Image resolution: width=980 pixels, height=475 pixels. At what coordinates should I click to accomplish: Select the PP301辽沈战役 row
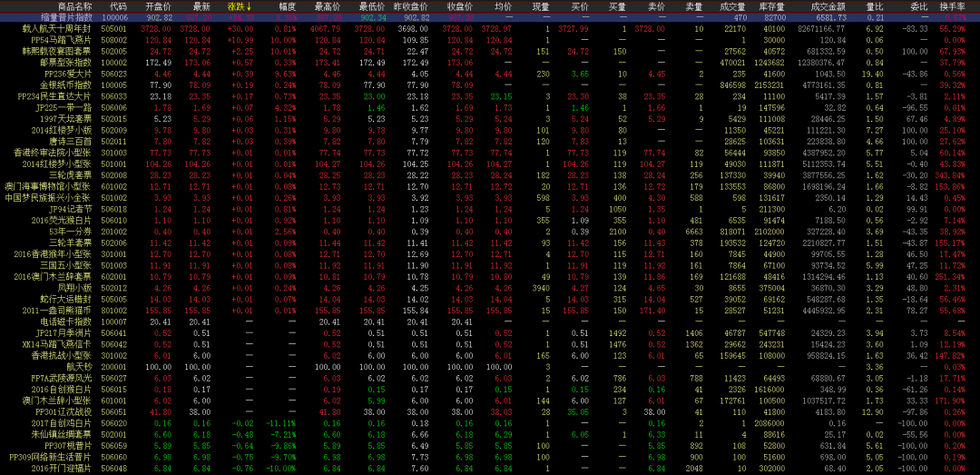490,411
